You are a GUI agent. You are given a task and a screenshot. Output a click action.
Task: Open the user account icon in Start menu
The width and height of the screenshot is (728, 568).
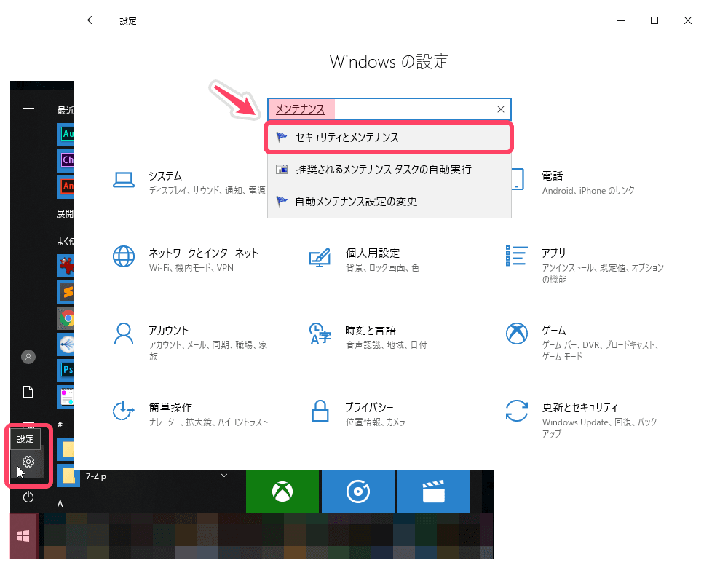pos(28,357)
